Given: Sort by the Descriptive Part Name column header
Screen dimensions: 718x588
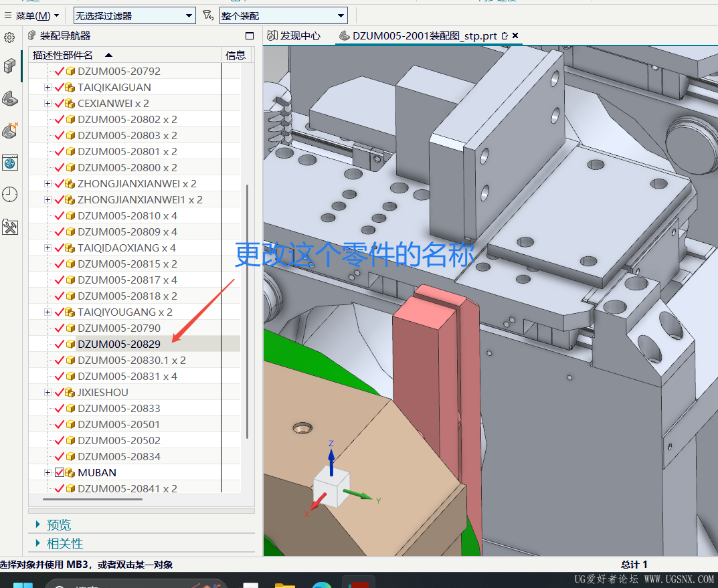Looking at the screenshot, I should pos(64,55).
